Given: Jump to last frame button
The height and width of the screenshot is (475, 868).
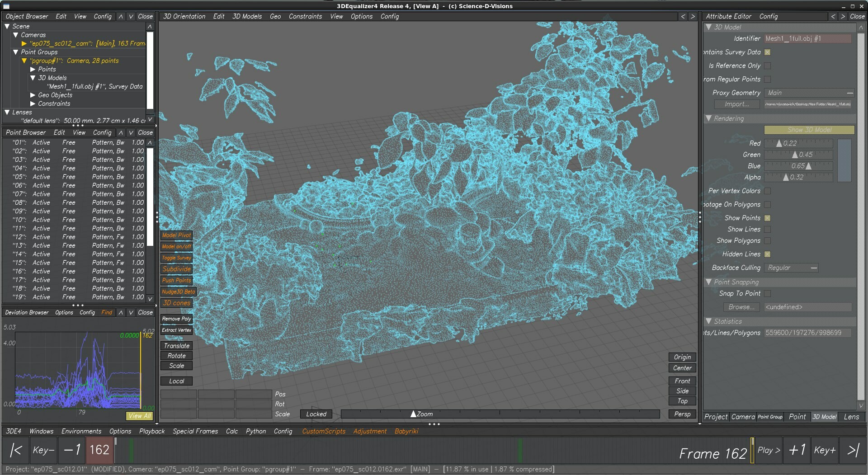Looking at the screenshot, I should pyautogui.click(x=853, y=450).
